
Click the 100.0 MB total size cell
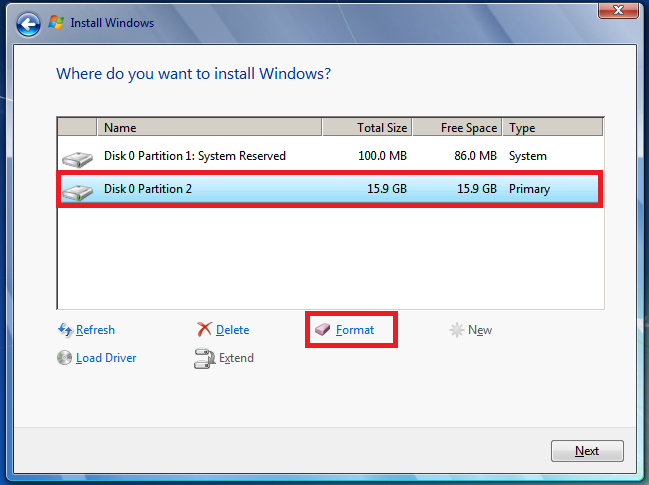pos(382,156)
